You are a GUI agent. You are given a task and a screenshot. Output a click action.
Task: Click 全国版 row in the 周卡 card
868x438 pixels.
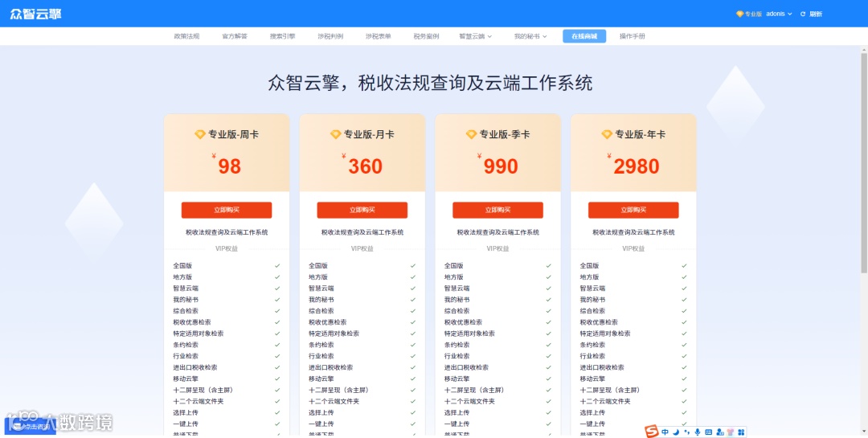coord(227,266)
